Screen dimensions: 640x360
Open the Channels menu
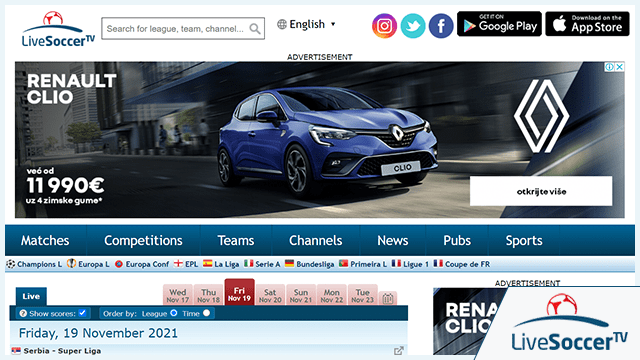(316, 240)
